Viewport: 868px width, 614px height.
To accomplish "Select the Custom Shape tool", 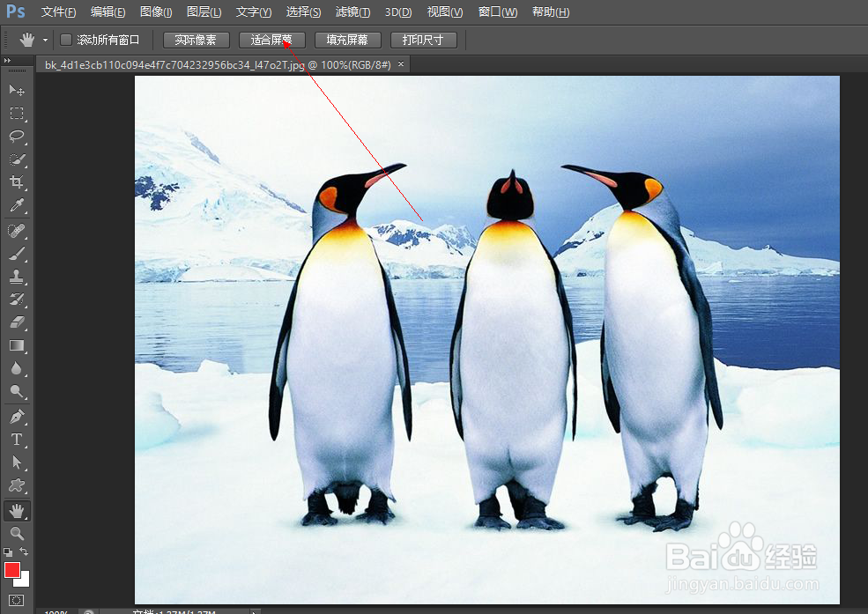I will coord(17,485).
